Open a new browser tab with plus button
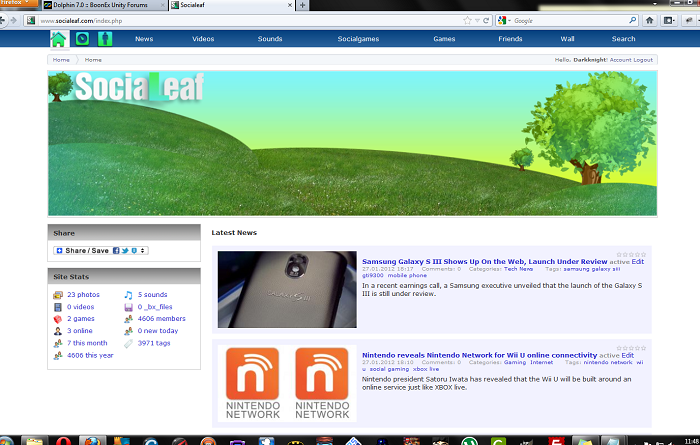Viewport: 700px width, 445px height. tap(303, 5)
